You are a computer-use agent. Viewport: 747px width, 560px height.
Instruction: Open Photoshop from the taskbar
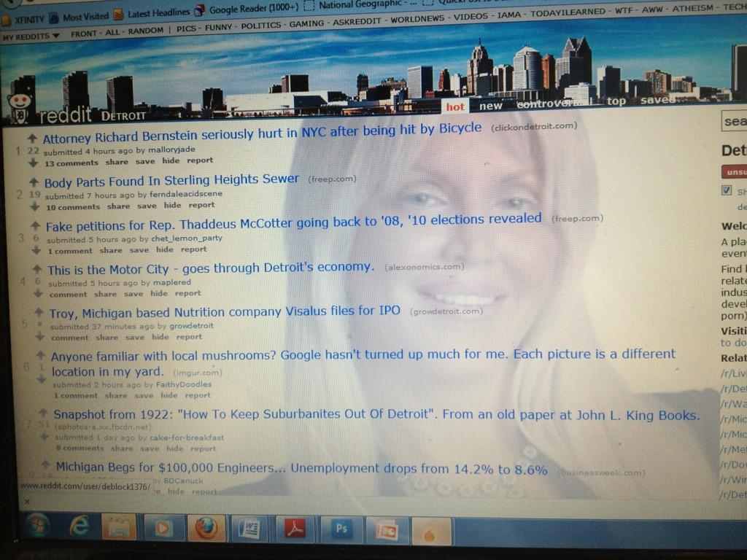(x=341, y=529)
